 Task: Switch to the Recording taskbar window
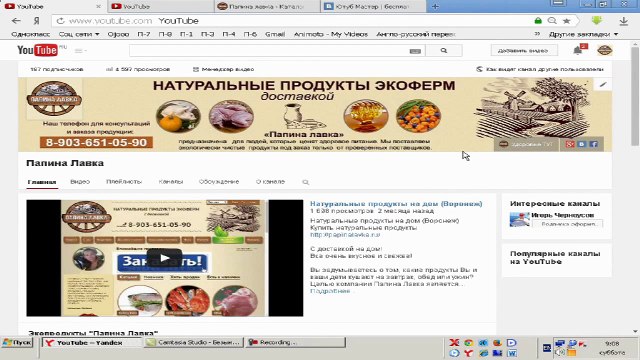click(x=295, y=342)
